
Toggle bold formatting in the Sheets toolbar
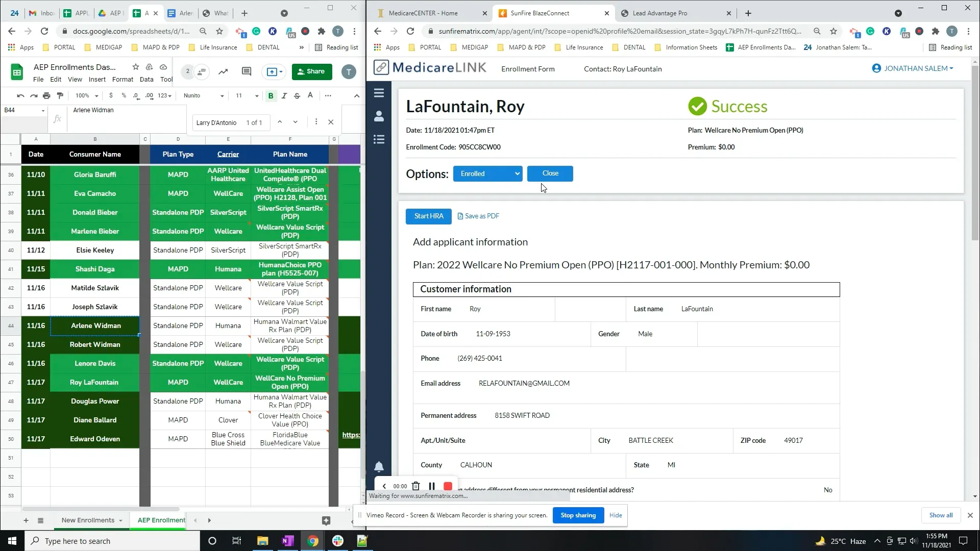point(271,95)
